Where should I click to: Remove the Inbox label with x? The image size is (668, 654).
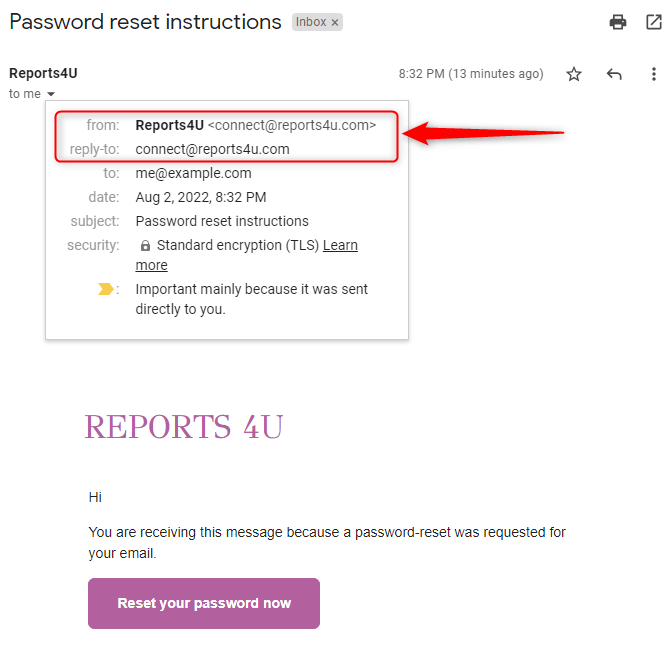335,22
